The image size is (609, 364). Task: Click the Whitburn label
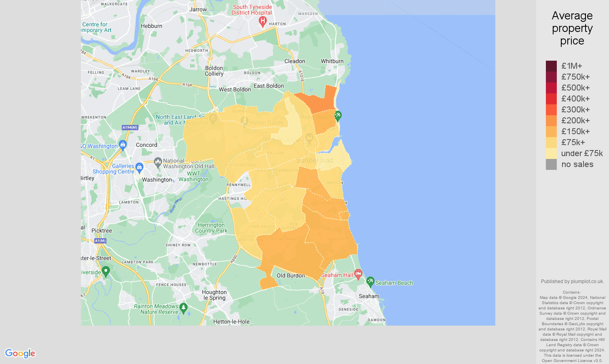332,61
